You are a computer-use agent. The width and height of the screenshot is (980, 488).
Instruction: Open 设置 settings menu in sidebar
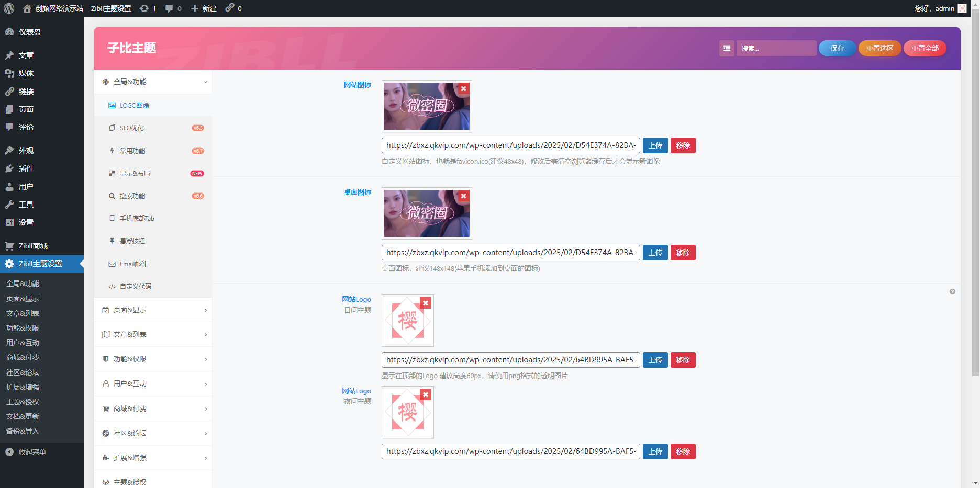coord(42,222)
